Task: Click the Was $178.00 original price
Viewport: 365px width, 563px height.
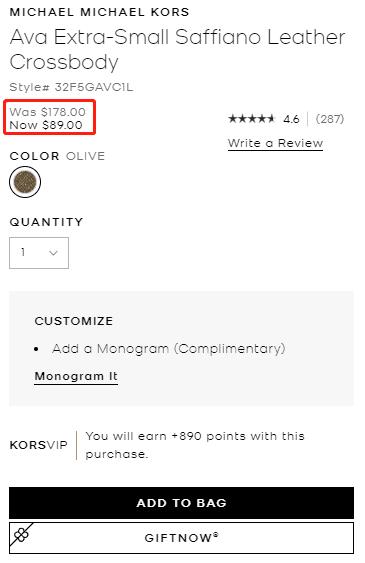Action: pos(47,112)
